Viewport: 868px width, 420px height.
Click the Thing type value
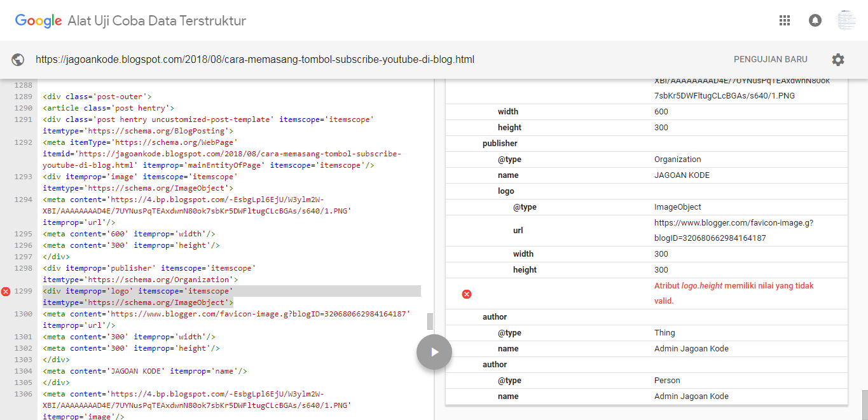(x=665, y=333)
